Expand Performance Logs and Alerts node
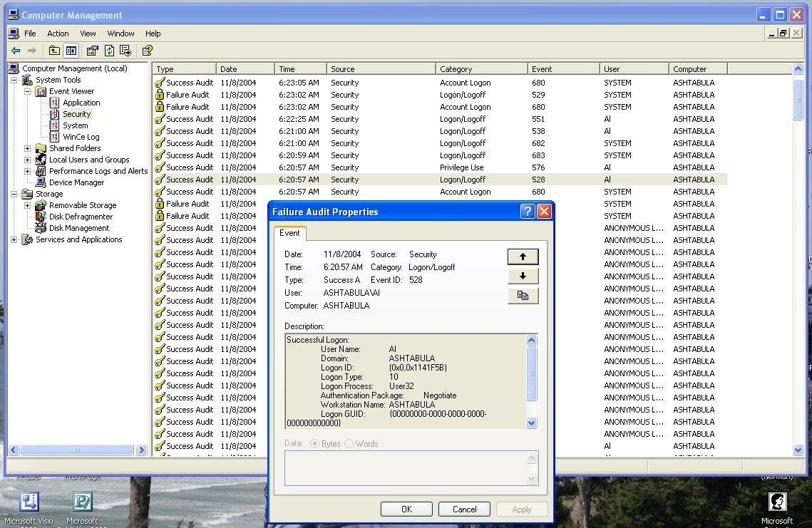Screen dimensions: 812x528 click(27, 171)
